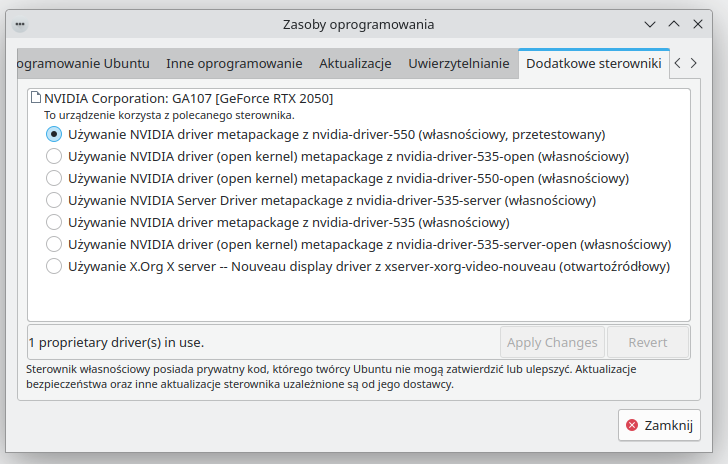Click 'To urządzenie korzysta z polecanego sterownika' text
The height and width of the screenshot is (464, 728).
169,115
